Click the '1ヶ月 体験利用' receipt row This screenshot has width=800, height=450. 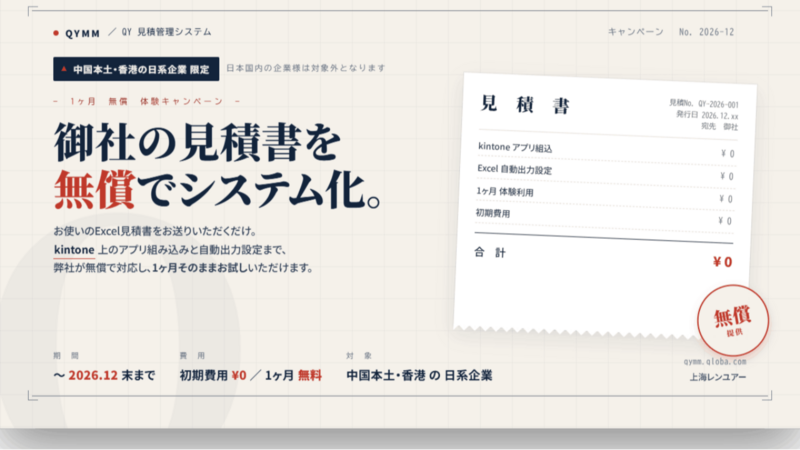[x=604, y=195]
